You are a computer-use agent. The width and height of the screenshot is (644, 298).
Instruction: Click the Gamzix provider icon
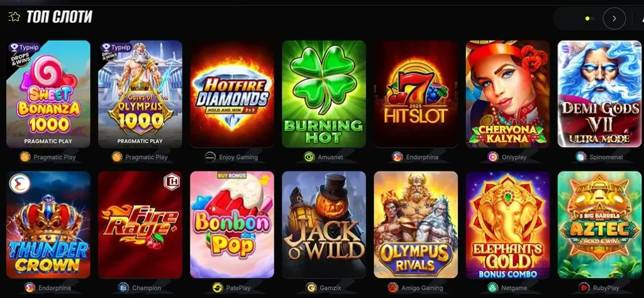(311, 288)
